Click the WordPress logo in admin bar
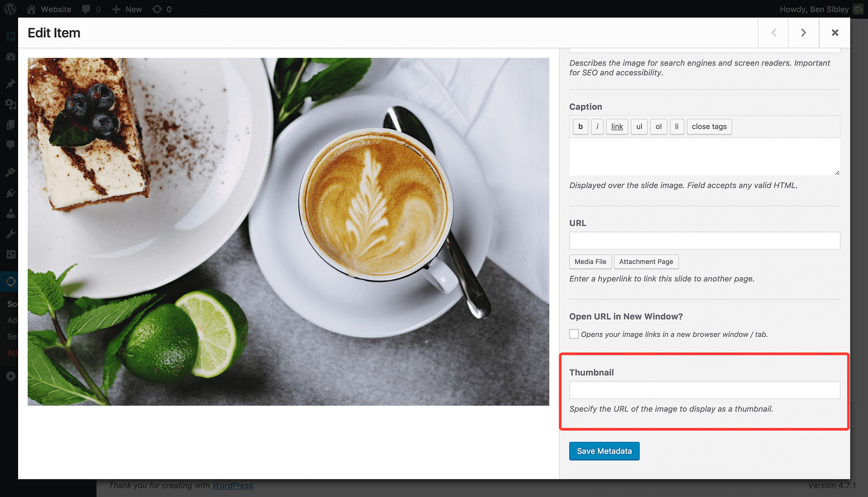 10,9
